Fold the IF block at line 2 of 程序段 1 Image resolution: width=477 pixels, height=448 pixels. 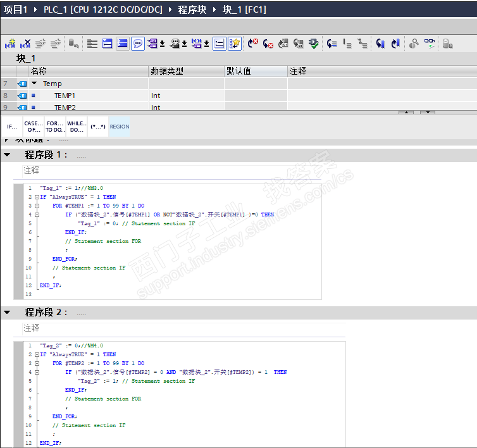tap(37, 197)
